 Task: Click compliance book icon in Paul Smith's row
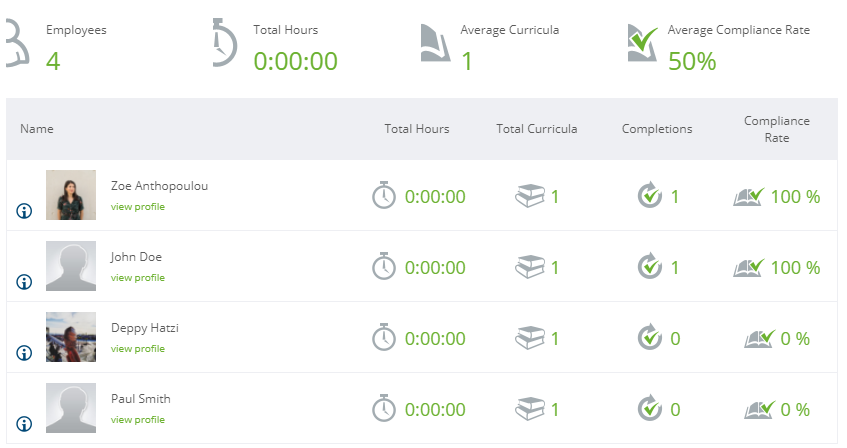(759, 410)
